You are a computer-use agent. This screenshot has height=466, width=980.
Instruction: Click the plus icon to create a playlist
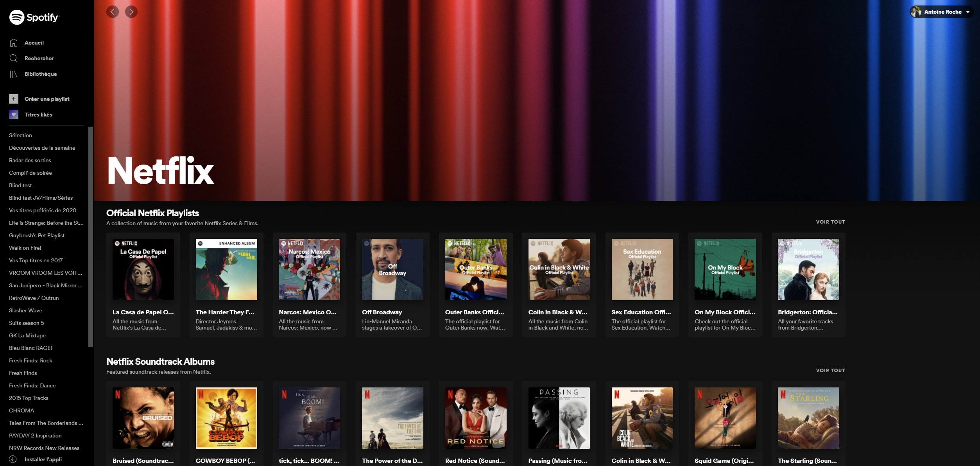point(14,99)
